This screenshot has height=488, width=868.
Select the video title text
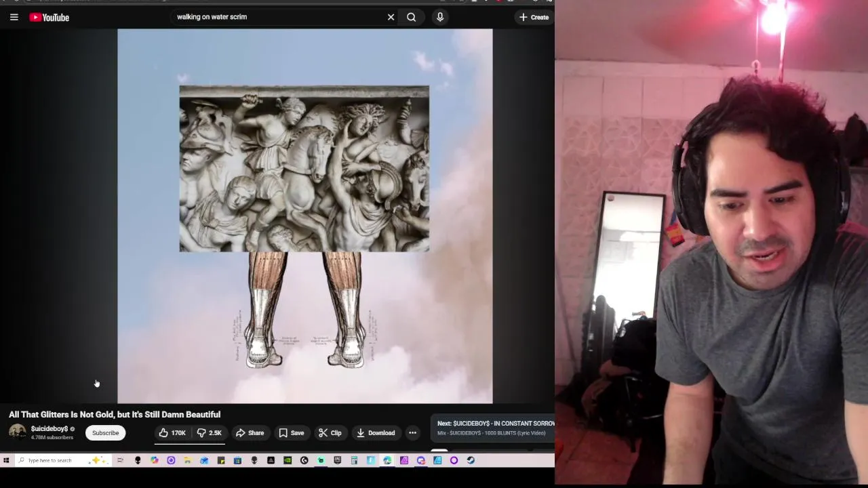coord(115,414)
